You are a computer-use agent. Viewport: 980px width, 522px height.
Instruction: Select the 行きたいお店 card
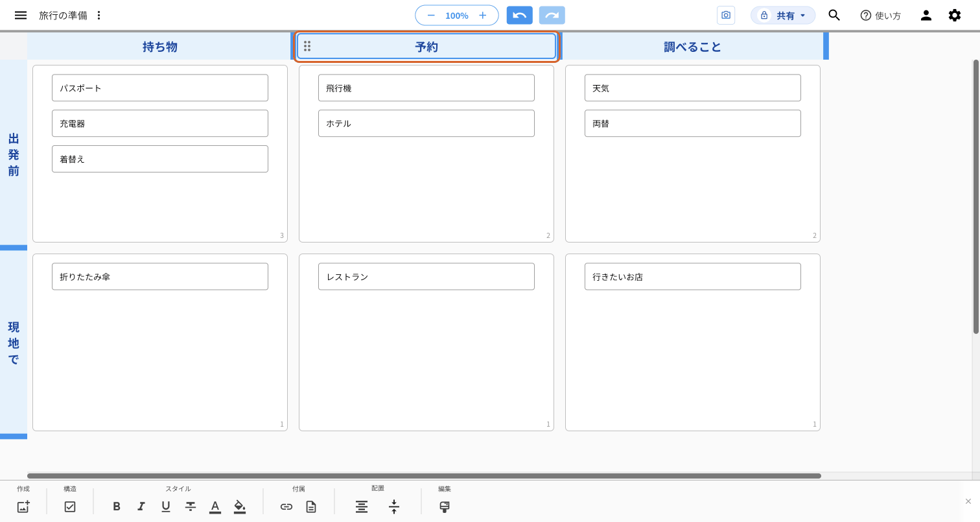(x=693, y=276)
